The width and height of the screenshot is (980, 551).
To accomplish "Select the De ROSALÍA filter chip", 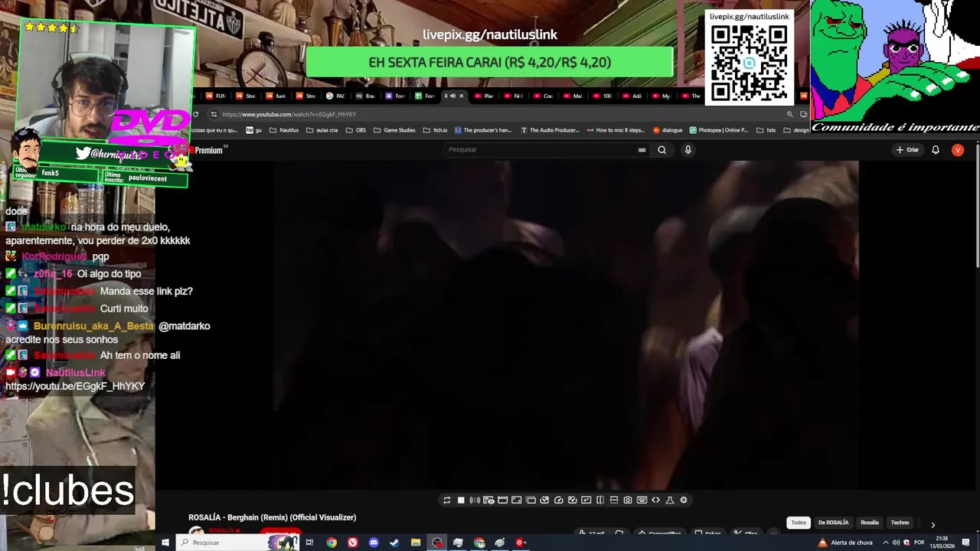I will 833,523.
